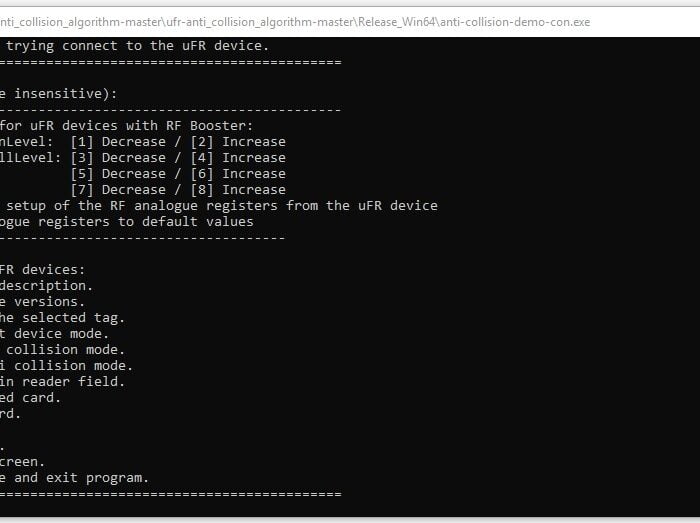The image size is (700, 523).
Task: Select the [3] Decrease console entry
Action: 118,158
